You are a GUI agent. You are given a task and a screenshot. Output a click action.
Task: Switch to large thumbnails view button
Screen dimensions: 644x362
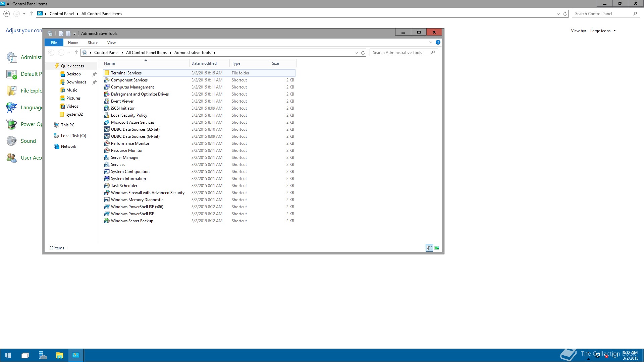(x=437, y=248)
